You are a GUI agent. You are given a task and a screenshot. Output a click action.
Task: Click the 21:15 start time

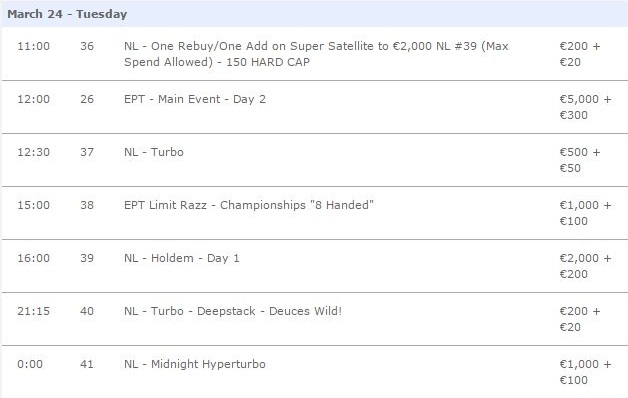click(x=34, y=311)
